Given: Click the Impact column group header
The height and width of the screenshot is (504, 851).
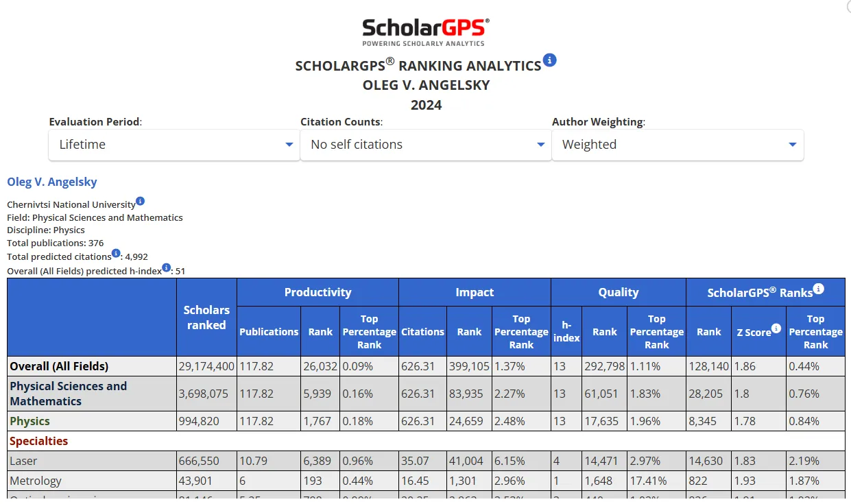Looking at the screenshot, I should (x=475, y=292).
